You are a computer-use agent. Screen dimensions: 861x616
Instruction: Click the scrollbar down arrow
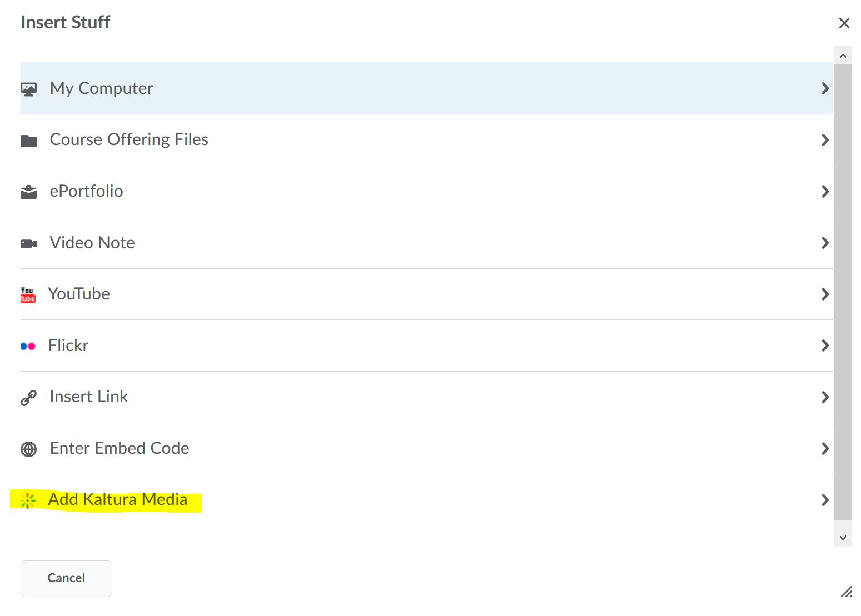(x=843, y=538)
